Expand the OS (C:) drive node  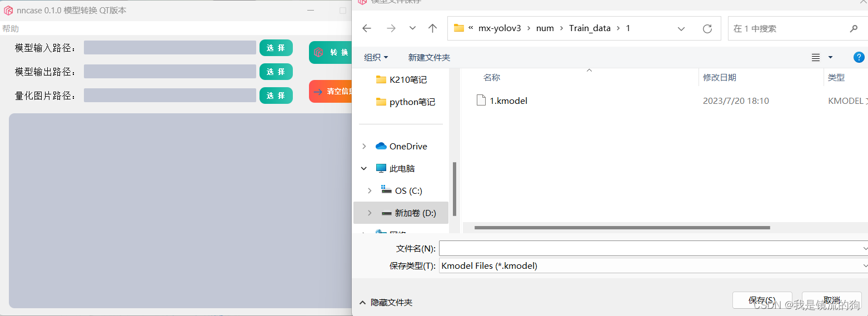[370, 190]
